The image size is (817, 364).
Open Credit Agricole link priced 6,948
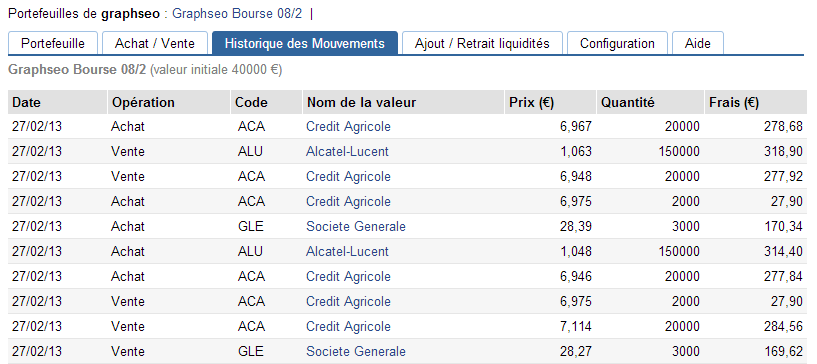point(348,177)
